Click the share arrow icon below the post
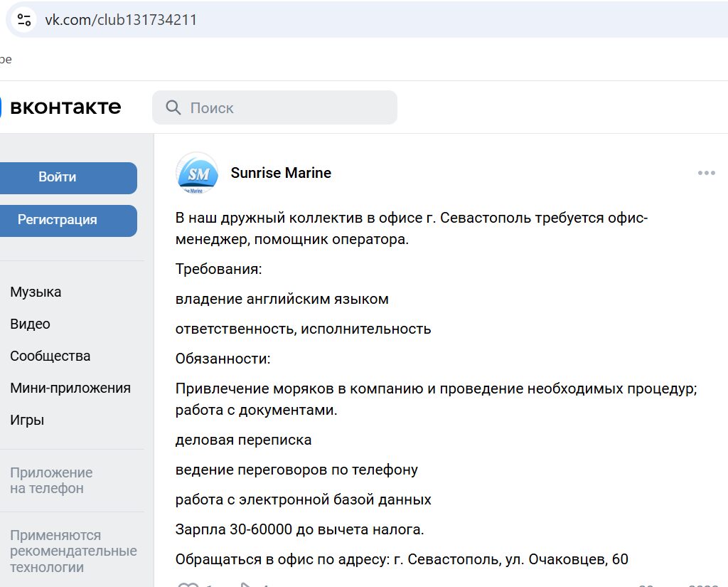This screenshot has height=587, width=728. (243, 584)
